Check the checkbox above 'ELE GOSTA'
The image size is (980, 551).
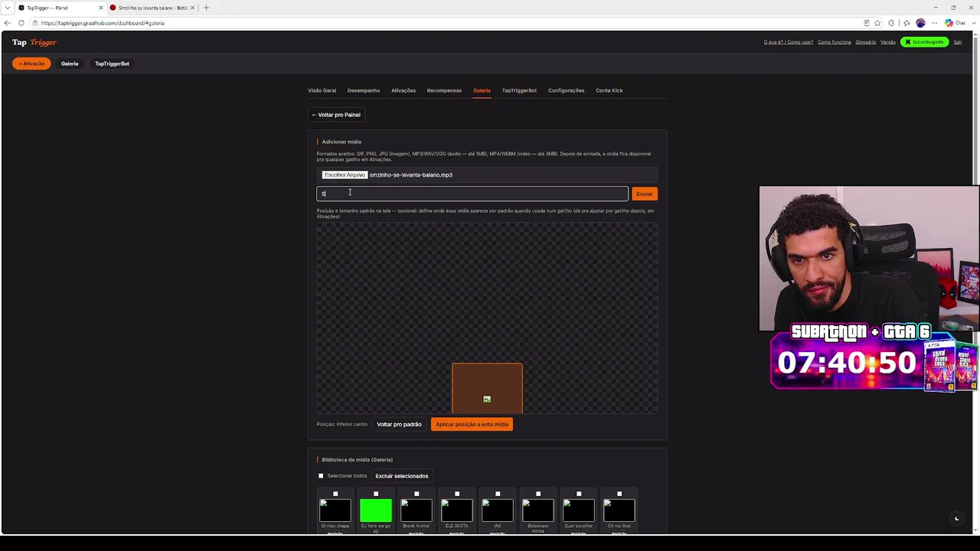click(457, 494)
